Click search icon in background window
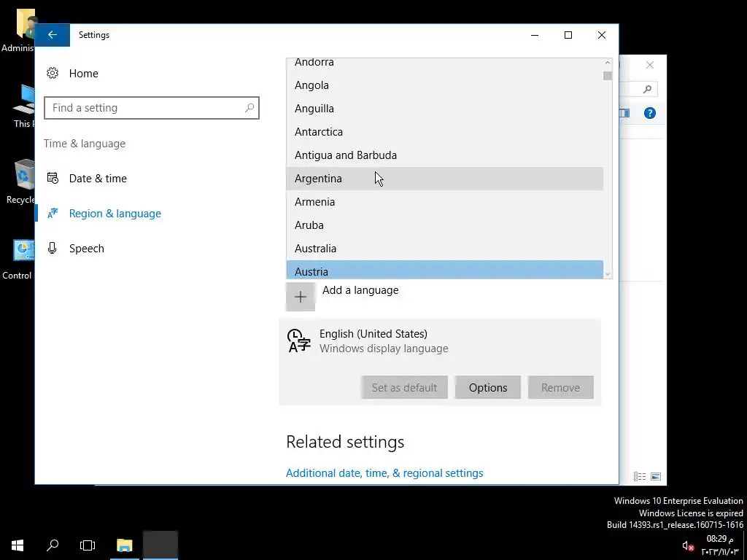The width and height of the screenshot is (747, 560). (x=647, y=89)
